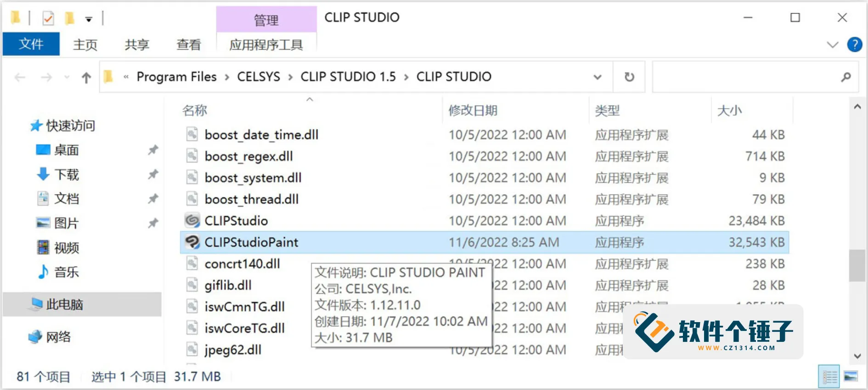Switch to the 共享 ribbon tab

click(137, 45)
